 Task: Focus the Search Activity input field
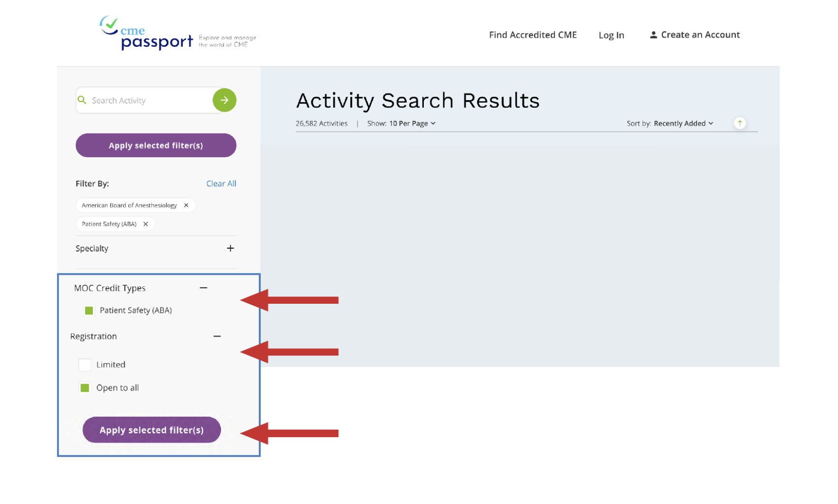pos(150,100)
